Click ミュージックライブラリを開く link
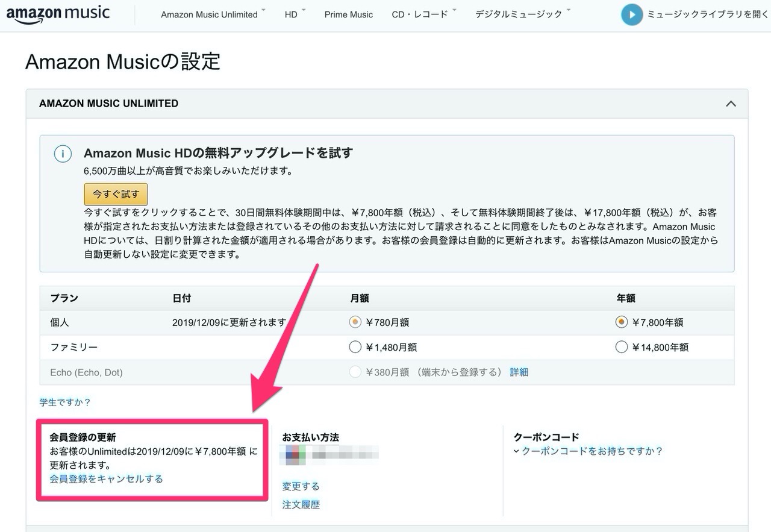 click(x=708, y=14)
